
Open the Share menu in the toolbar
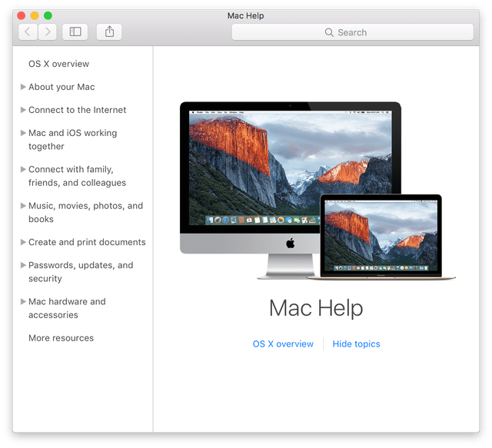tap(109, 32)
